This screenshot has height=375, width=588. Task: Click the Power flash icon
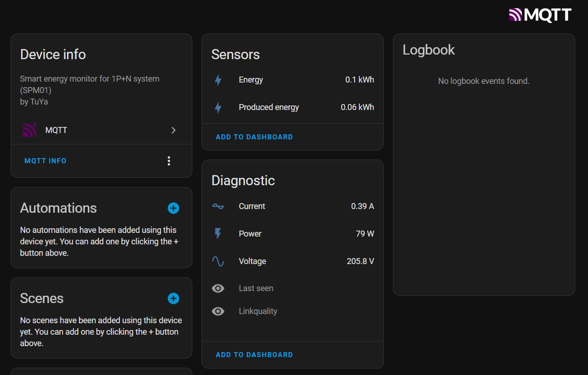[x=218, y=234]
